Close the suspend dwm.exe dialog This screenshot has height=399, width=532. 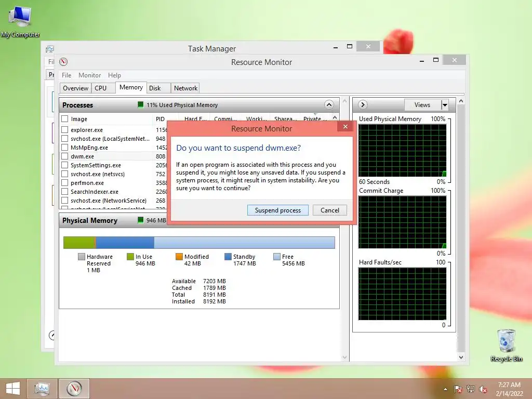click(345, 127)
